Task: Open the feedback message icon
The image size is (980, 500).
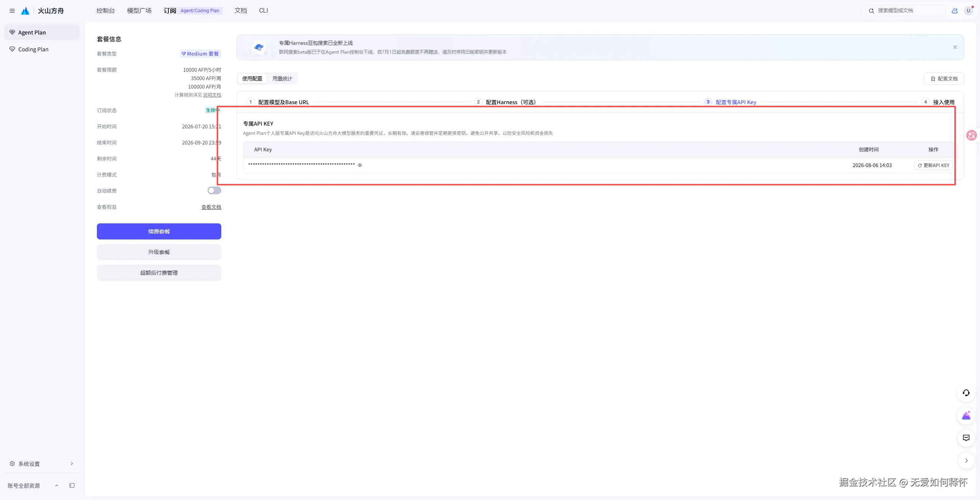Action: [966, 438]
